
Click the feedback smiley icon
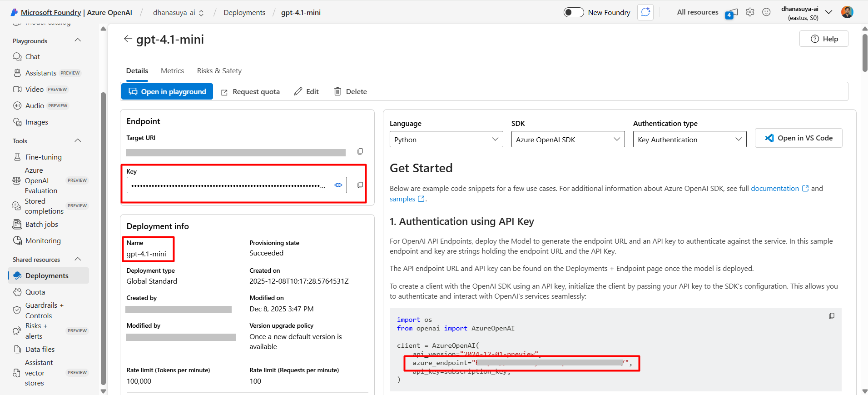[x=766, y=12]
